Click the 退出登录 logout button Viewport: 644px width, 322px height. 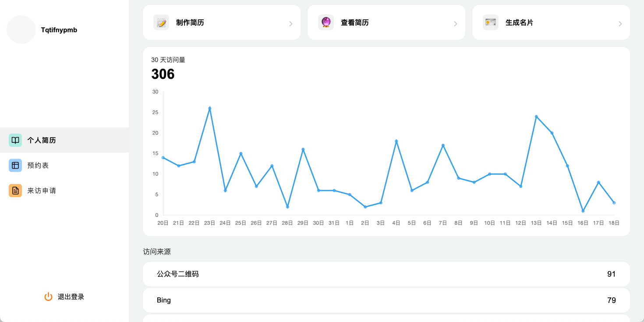point(64,297)
